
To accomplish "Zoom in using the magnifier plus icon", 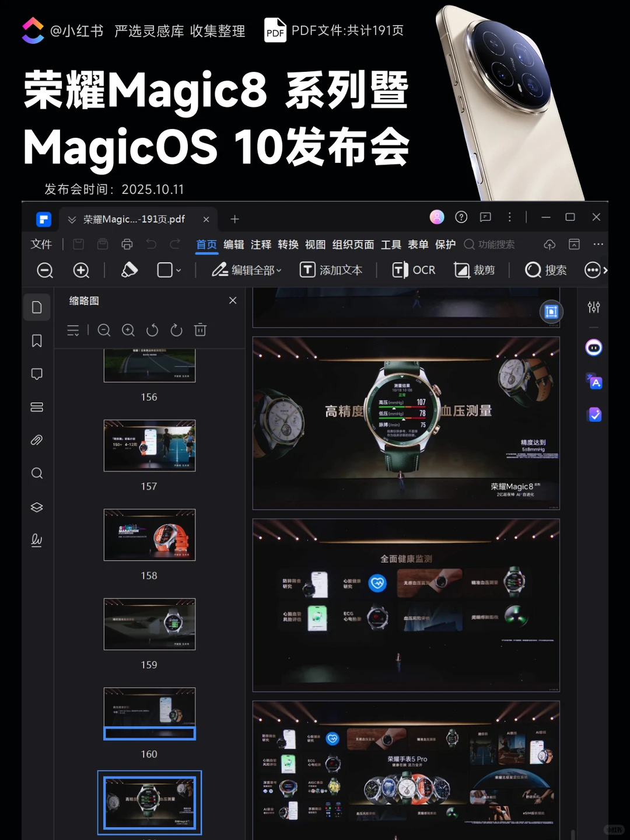I will (81, 270).
